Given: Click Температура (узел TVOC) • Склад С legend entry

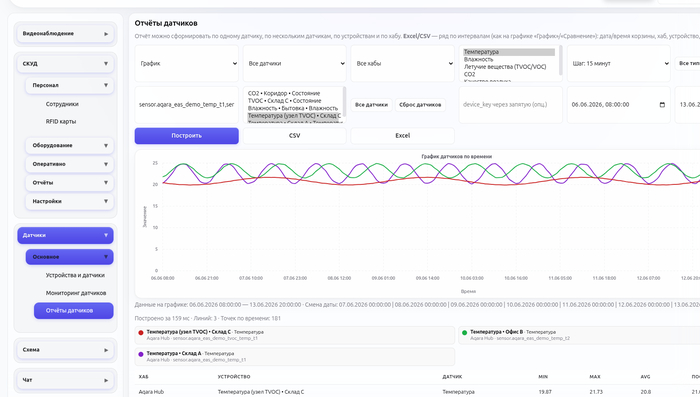Looking at the screenshot, I should coord(295,335).
